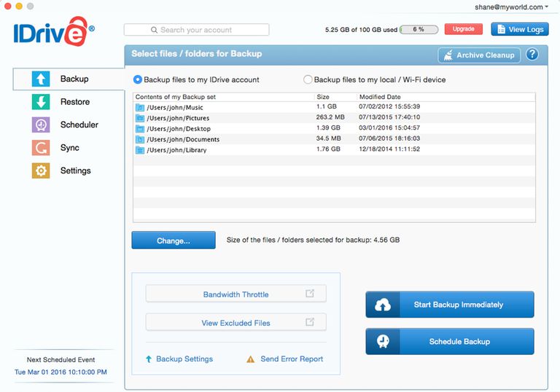Select the /Users/john/Desktop row
The image size is (560, 392).
334,128
